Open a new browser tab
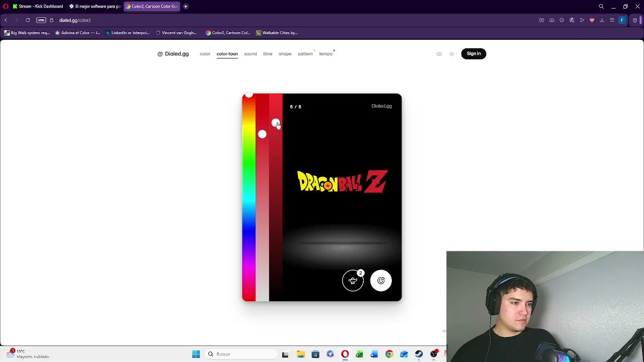 (186, 7)
